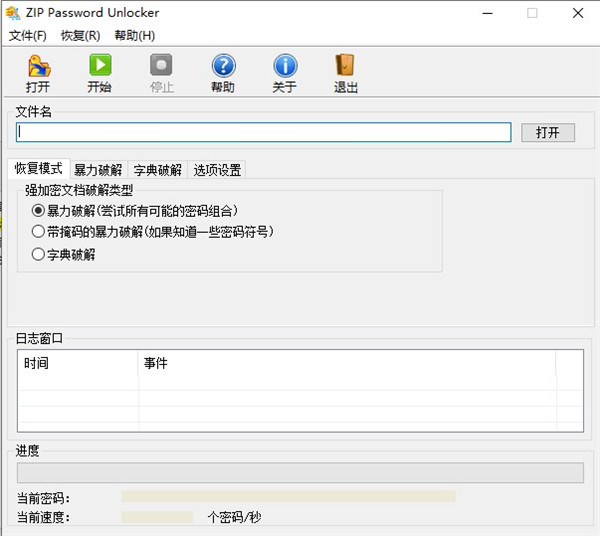The height and width of the screenshot is (536, 600).
Task: Open the 文件(F) menu
Action: click(x=28, y=36)
